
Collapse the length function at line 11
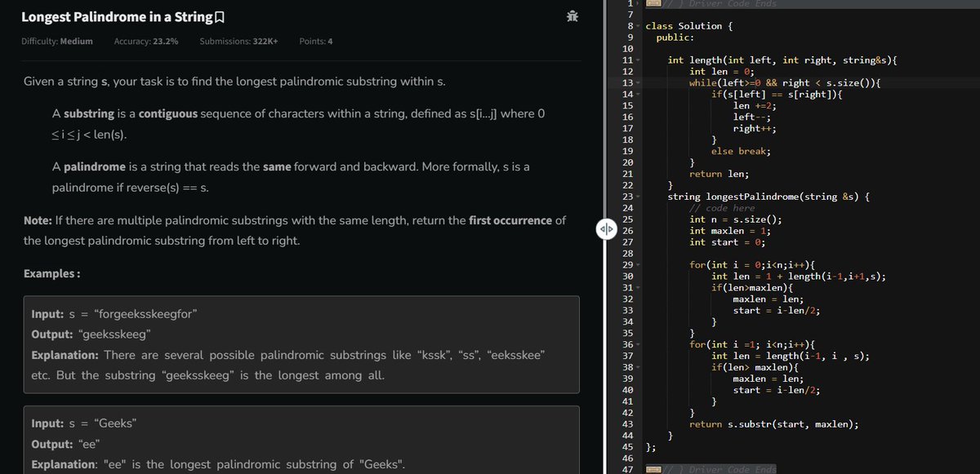639,60
